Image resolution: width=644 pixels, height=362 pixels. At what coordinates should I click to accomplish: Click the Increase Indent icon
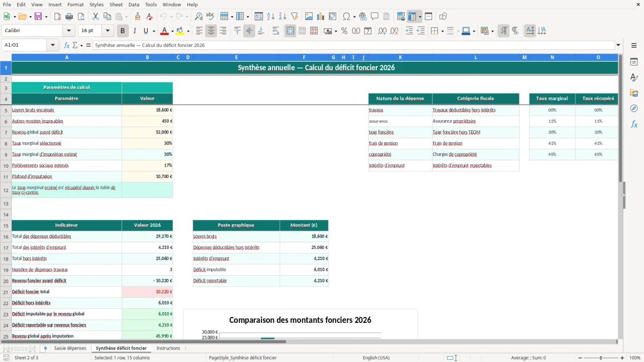[409, 31]
